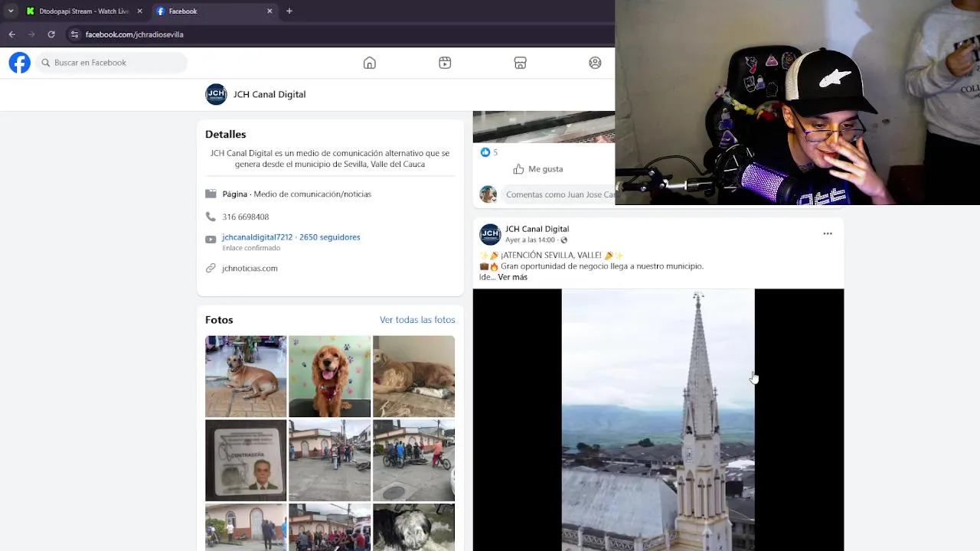Viewport: 980px width, 551px height.
Task: Open the Home feed icon
Action: click(x=370, y=63)
